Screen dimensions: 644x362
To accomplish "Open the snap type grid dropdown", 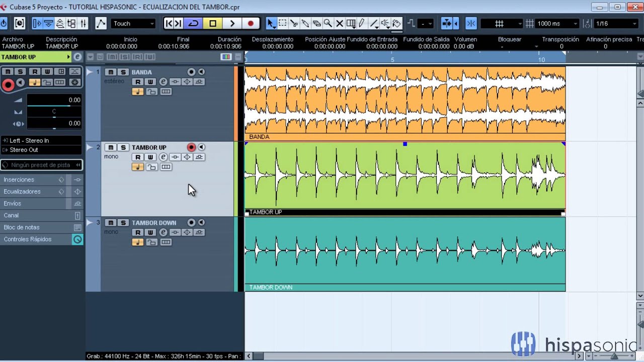I will (502, 24).
